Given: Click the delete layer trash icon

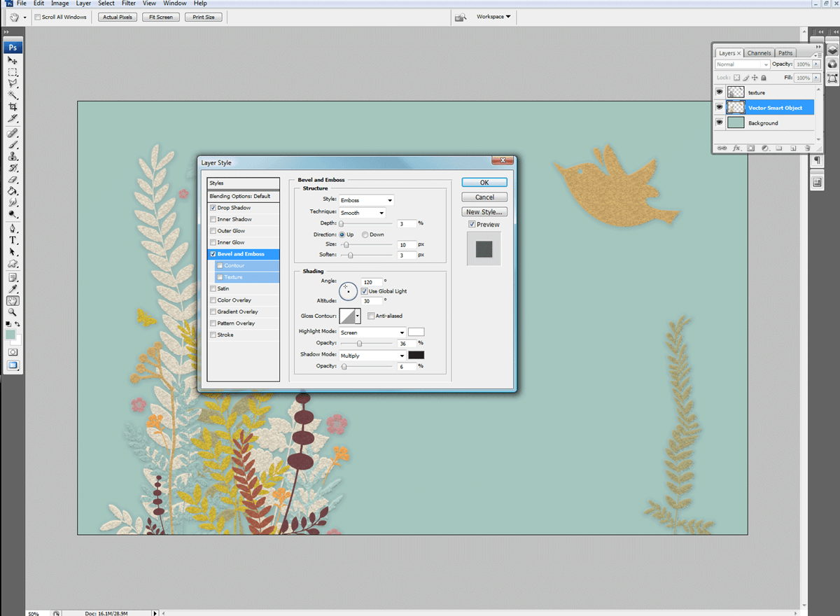Looking at the screenshot, I should click(x=807, y=148).
